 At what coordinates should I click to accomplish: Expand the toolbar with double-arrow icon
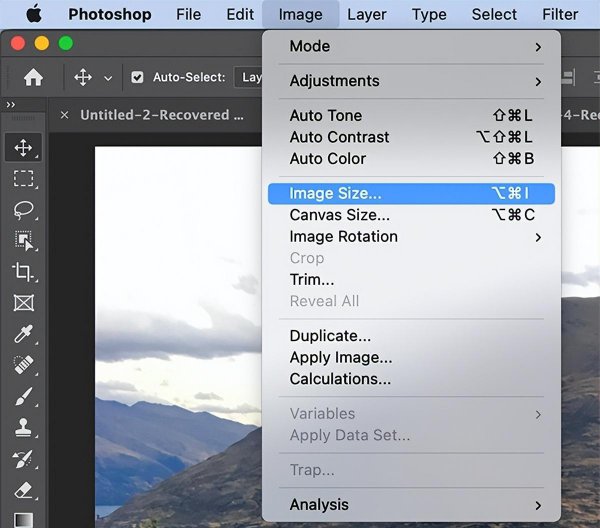coord(11,104)
